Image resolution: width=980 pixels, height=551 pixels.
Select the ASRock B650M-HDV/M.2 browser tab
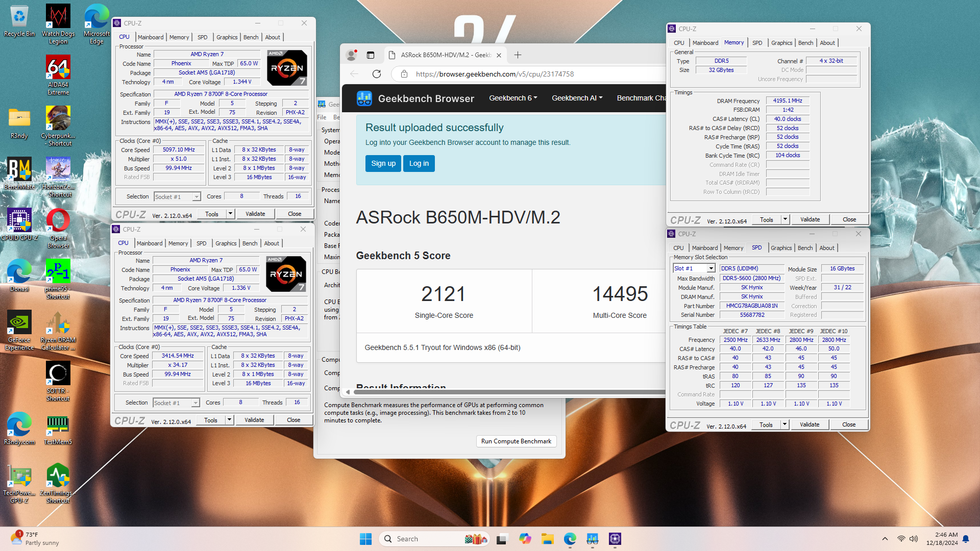(x=444, y=55)
